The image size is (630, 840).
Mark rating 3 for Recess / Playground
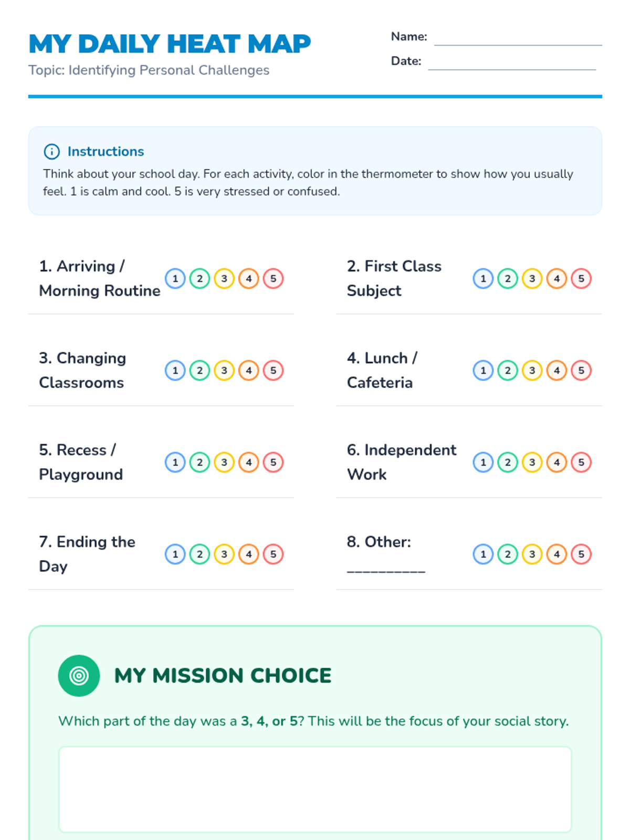pos(224,463)
